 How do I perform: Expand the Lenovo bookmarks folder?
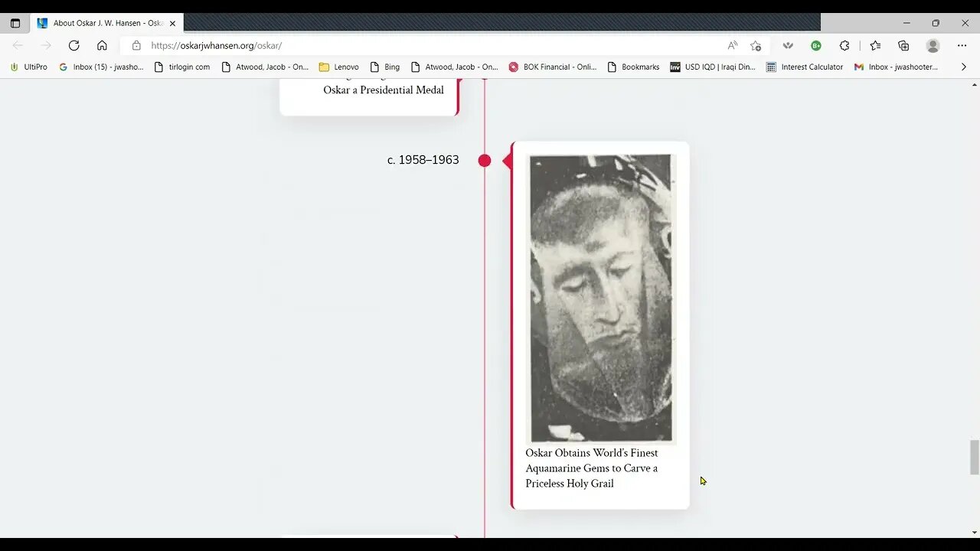pos(339,67)
